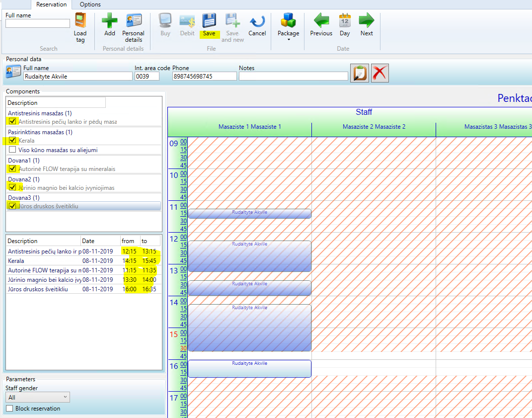
Task: Click the Search Full name input field
Action: [x=38, y=23]
